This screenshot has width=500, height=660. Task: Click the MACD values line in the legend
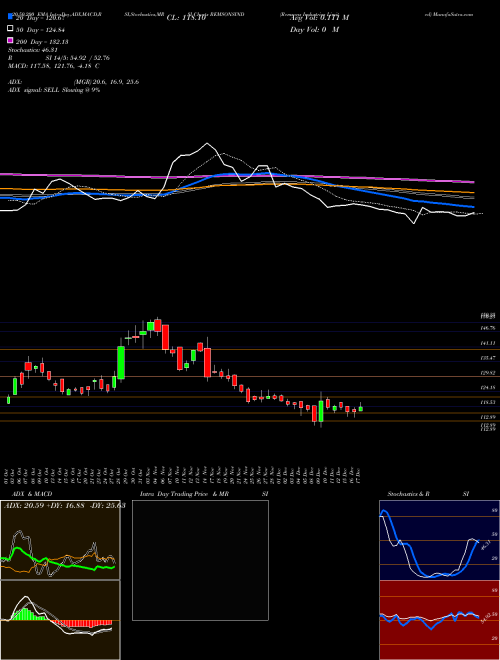pyautogui.click(x=54, y=66)
